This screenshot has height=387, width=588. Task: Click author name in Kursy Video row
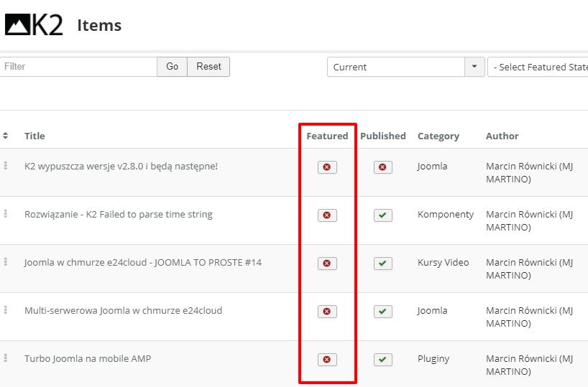[x=530, y=269]
